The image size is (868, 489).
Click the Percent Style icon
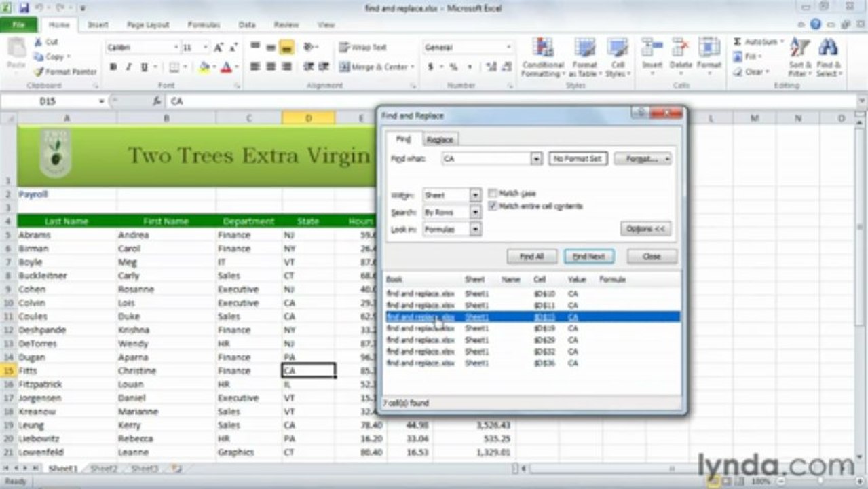[x=453, y=67]
